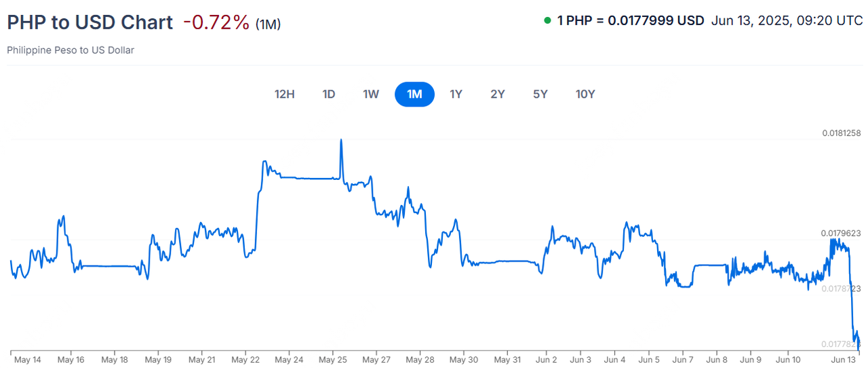868x368 pixels.
Task: Click the Jun 2 x-axis date label
Action: (x=546, y=359)
